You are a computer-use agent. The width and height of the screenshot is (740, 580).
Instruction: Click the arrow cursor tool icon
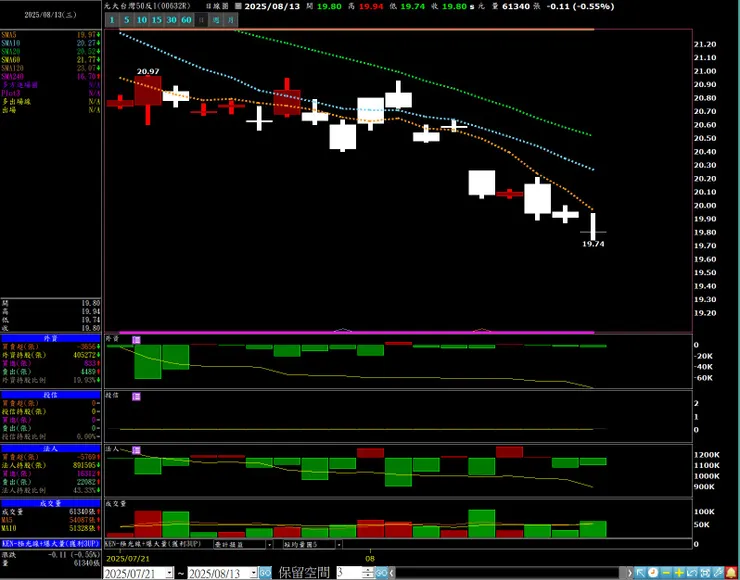click(x=640, y=573)
